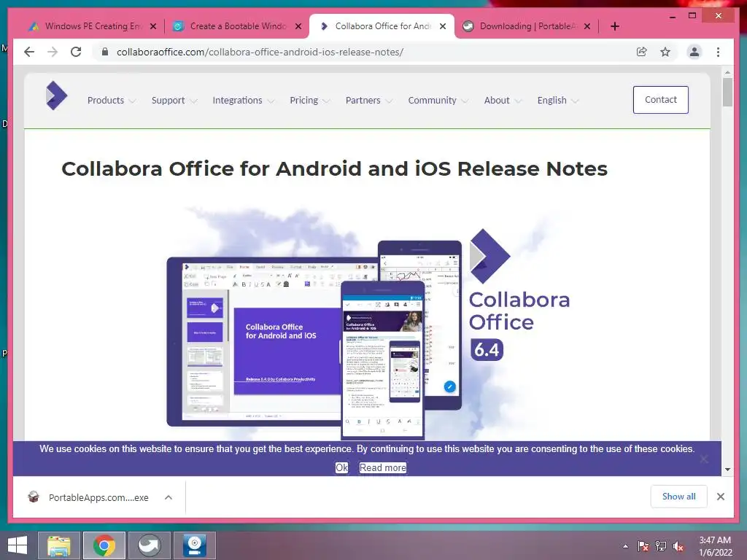
Task: Close the Collabora Office tab
Action: [443, 26]
